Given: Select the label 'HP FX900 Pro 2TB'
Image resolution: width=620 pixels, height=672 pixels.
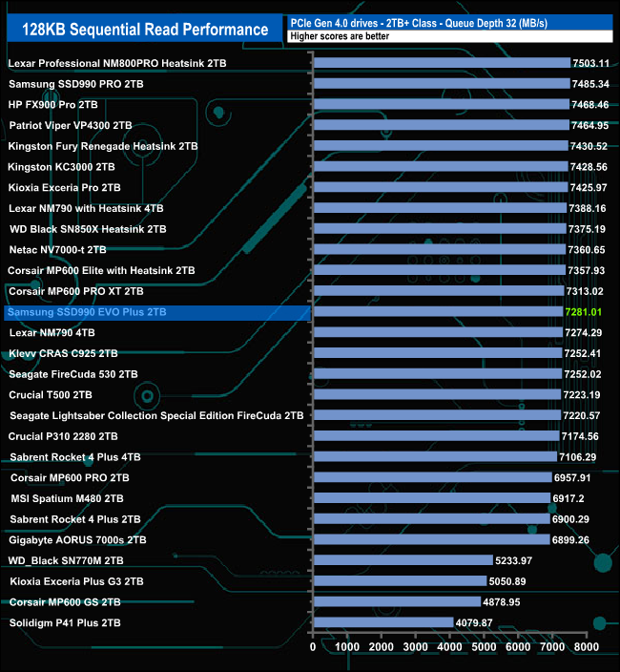Looking at the screenshot, I should (53, 105).
